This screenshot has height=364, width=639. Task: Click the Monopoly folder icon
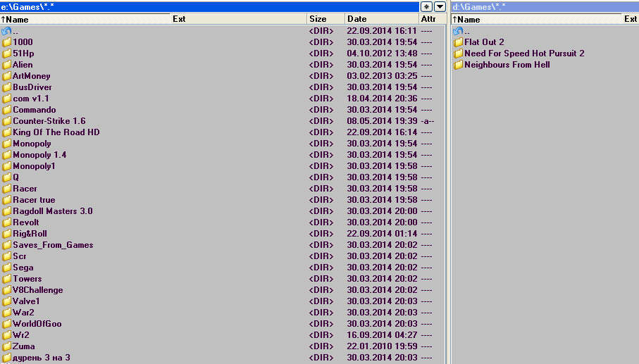(x=6, y=144)
